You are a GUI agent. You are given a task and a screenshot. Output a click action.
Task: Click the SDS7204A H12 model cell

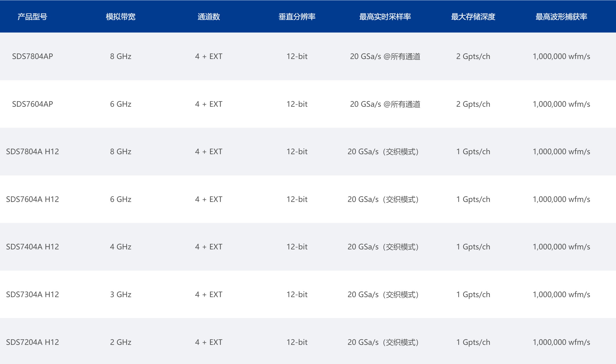(x=33, y=342)
